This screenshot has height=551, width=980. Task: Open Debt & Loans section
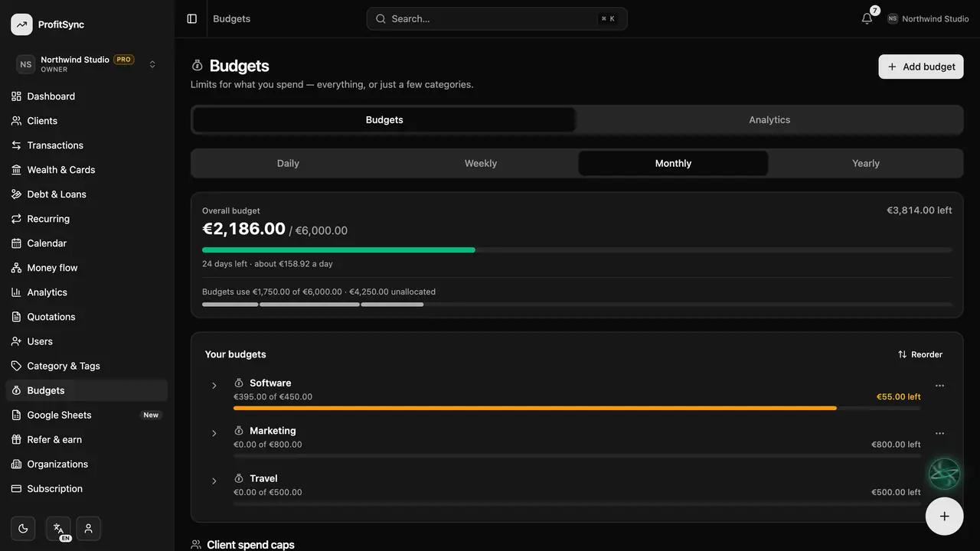point(87,194)
